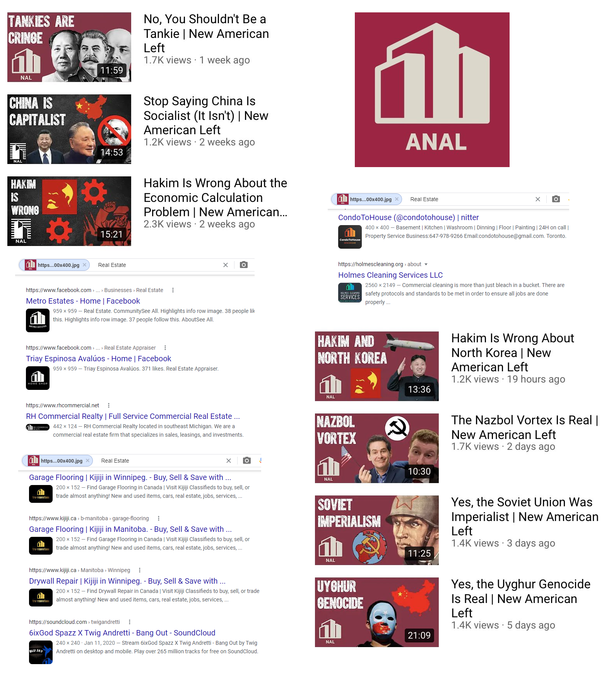616x673 pixels.
Task: Open Hakim Is Wrong About North Korea title
Action: 513,353
